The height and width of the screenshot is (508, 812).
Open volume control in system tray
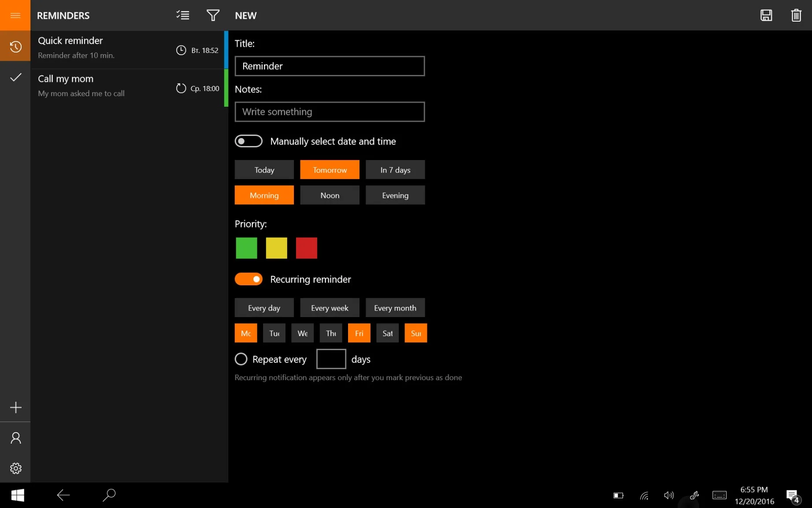669,495
